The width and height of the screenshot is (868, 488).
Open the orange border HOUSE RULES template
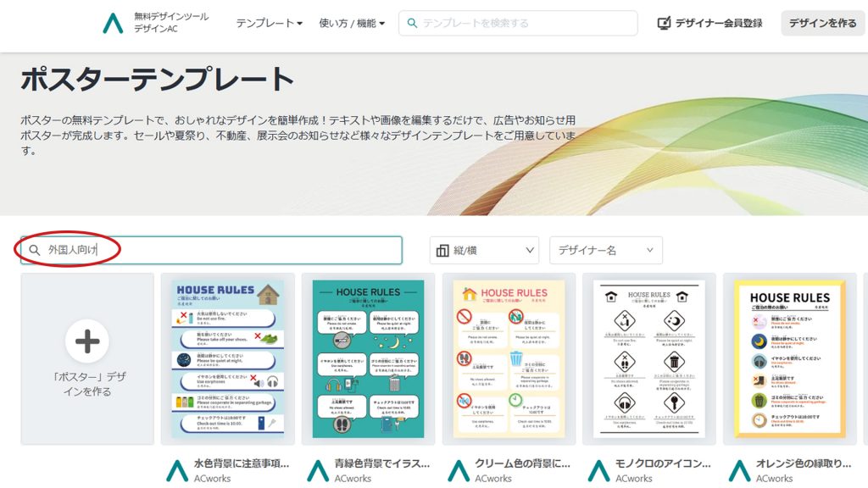pos(789,359)
